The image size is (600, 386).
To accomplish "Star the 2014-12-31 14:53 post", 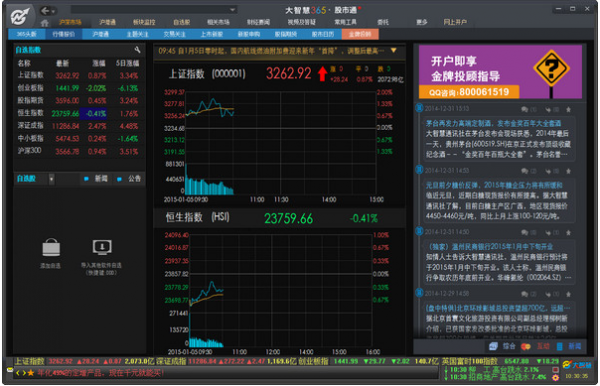I will tap(569, 171).
